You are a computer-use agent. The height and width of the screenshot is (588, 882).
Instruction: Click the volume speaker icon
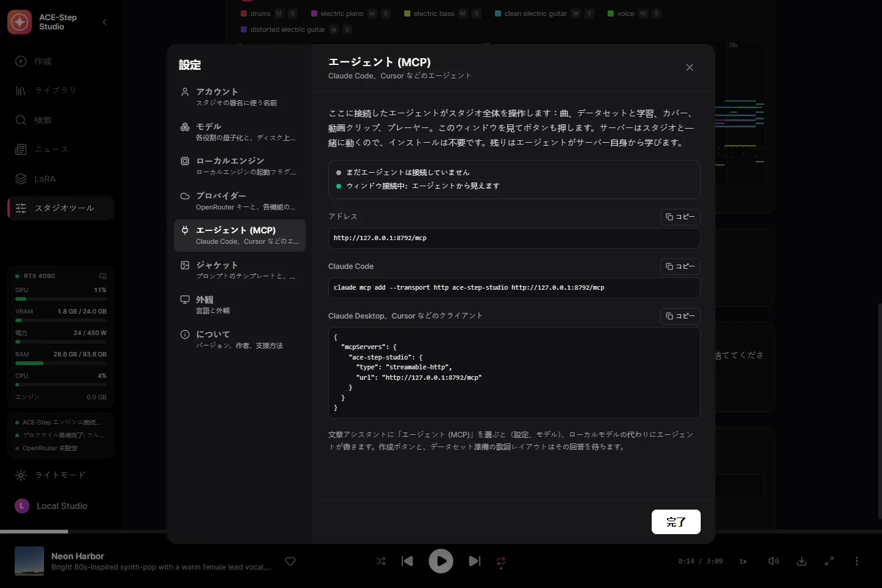tap(774, 561)
